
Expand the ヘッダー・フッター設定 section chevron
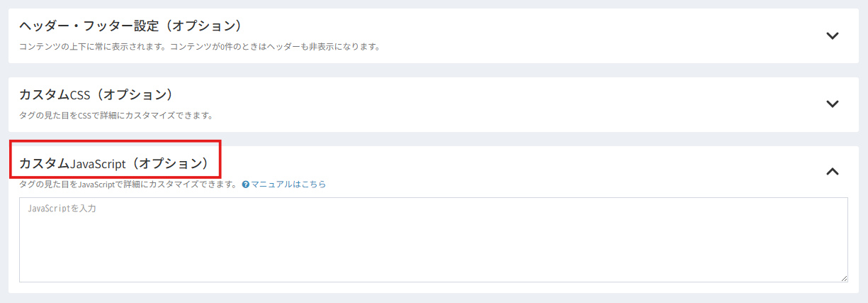[833, 36]
